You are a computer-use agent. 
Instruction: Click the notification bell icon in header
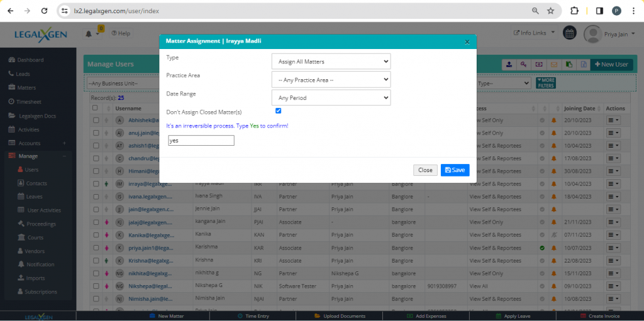click(x=89, y=33)
